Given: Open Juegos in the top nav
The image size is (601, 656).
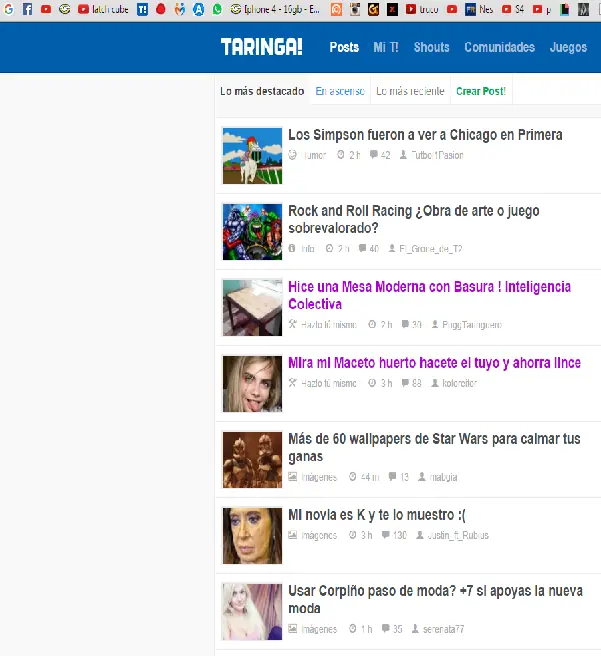Looking at the screenshot, I should 568,47.
